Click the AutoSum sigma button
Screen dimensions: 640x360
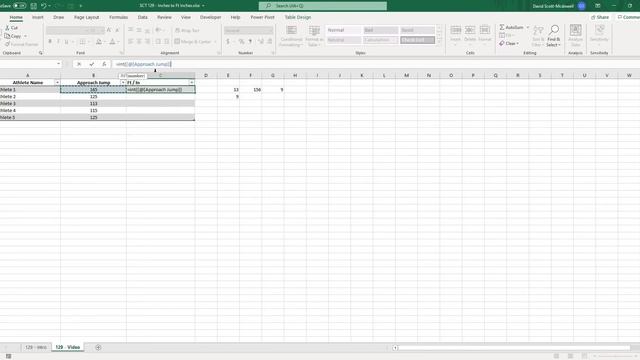coord(511,27)
